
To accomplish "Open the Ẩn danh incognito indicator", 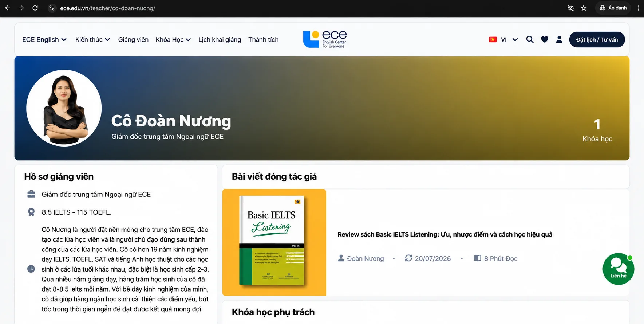I will tap(613, 8).
